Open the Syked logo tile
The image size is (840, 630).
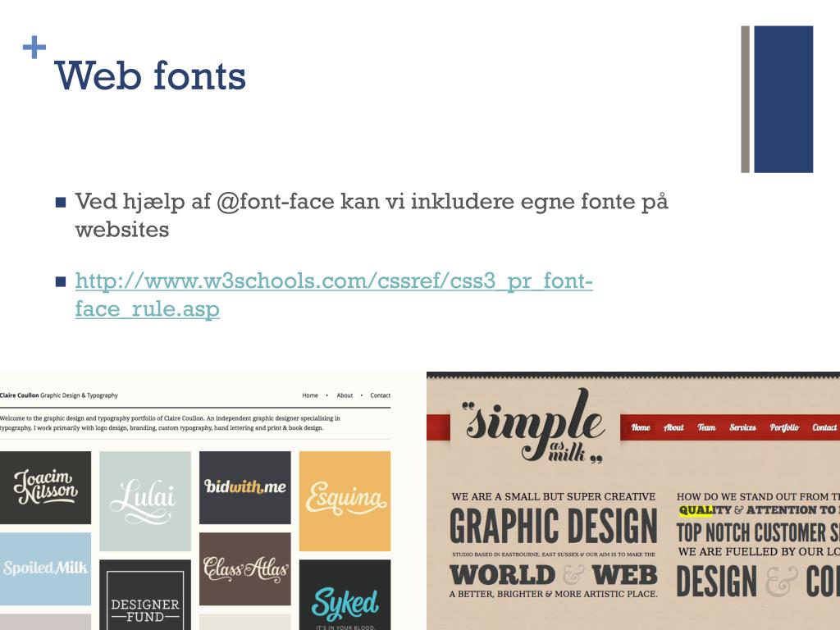click(x=345, y=595)
